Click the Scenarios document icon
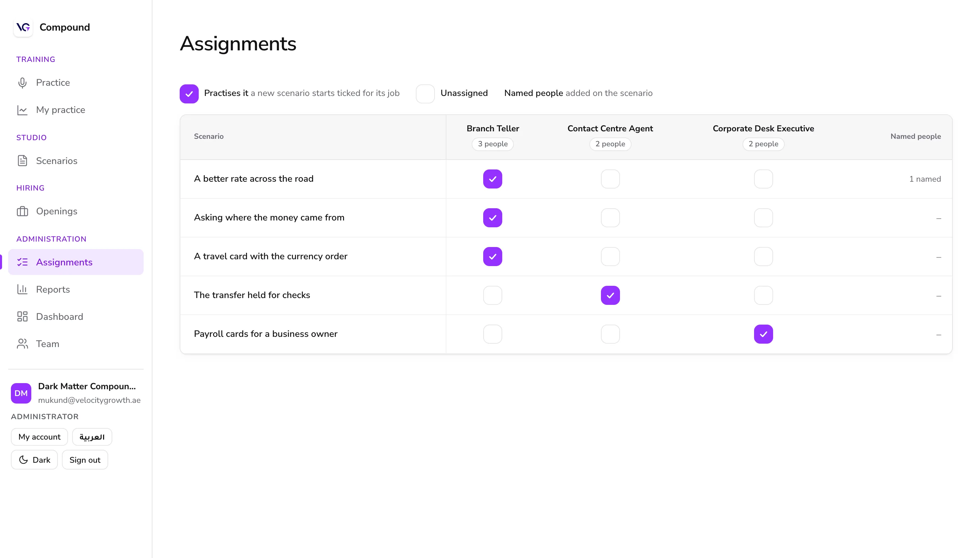The width and height of the screenshot is (980, 558). 22,161
